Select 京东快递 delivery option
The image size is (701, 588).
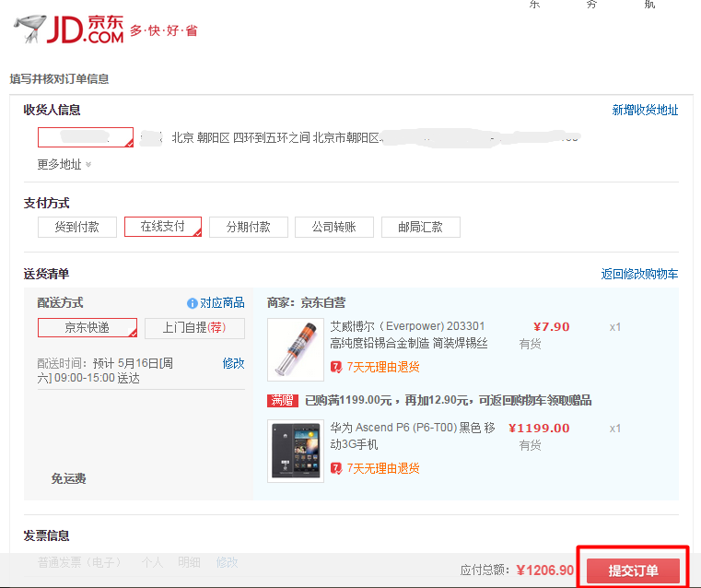tap(88, 328)
